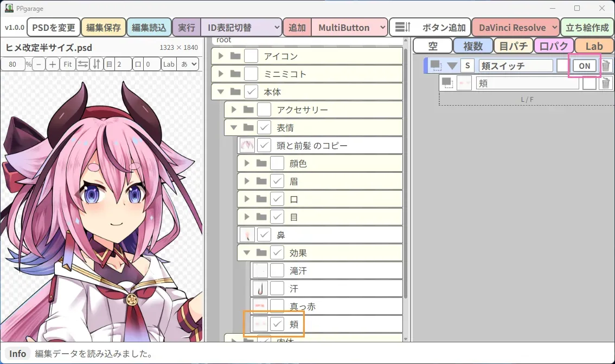Select the 空 tab
615x364 pixels.
[433, 46]
